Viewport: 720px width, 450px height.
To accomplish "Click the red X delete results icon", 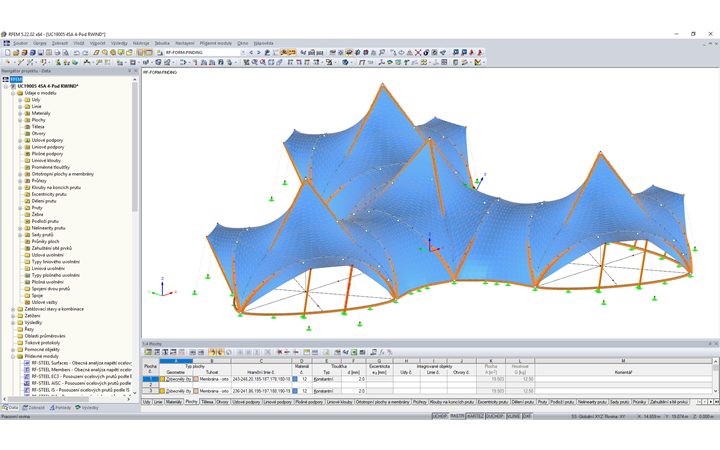I will (418, 52).
